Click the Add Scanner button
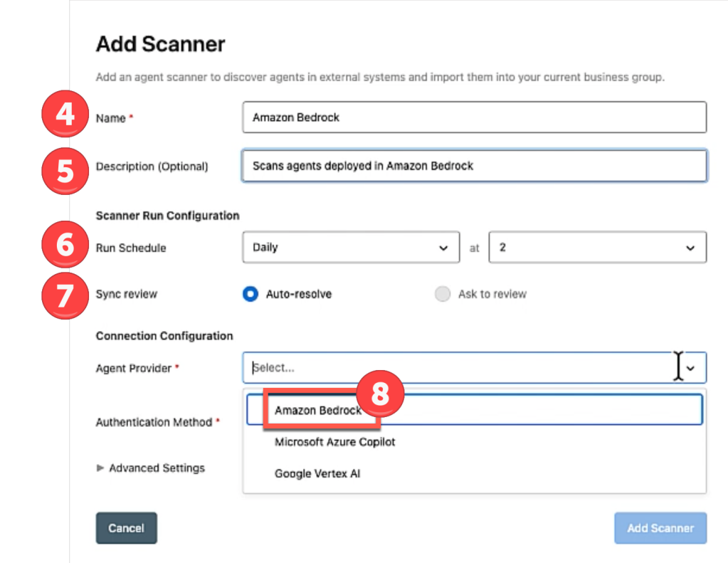 tap(660, 528)
